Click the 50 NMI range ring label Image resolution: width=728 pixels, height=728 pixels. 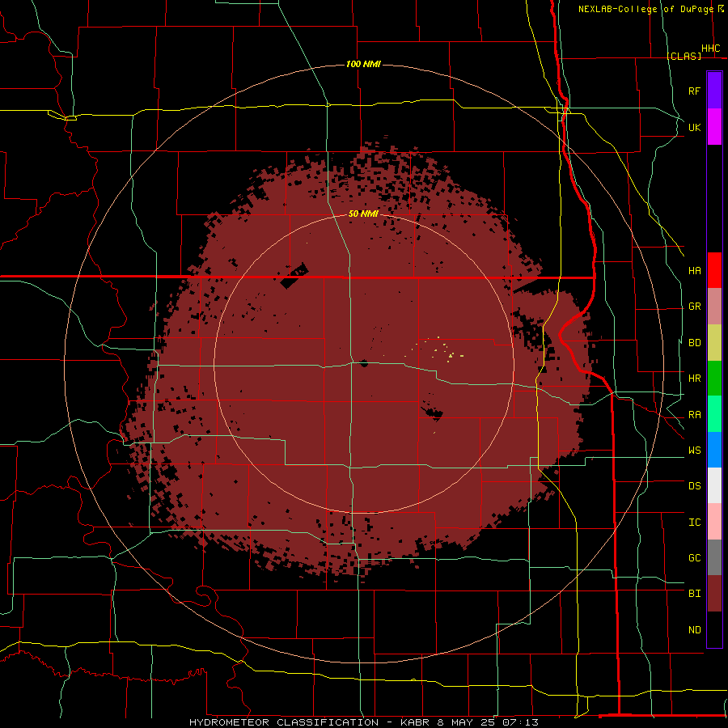point(363,214)
